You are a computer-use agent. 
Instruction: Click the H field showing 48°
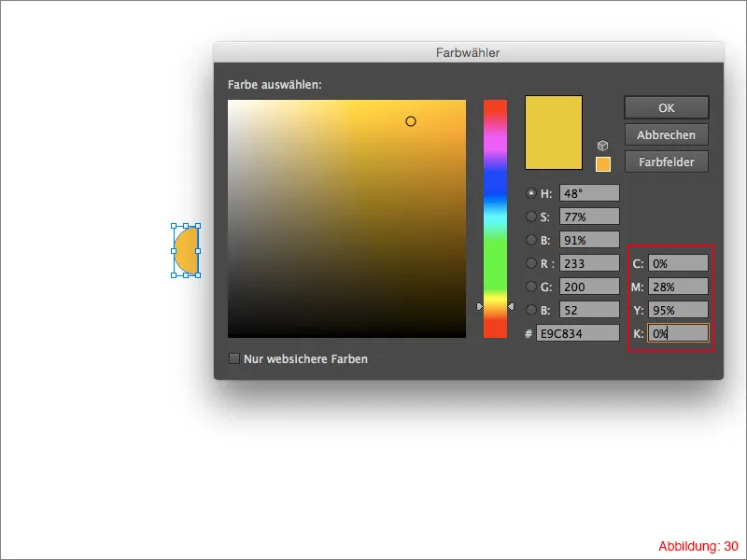589,193
